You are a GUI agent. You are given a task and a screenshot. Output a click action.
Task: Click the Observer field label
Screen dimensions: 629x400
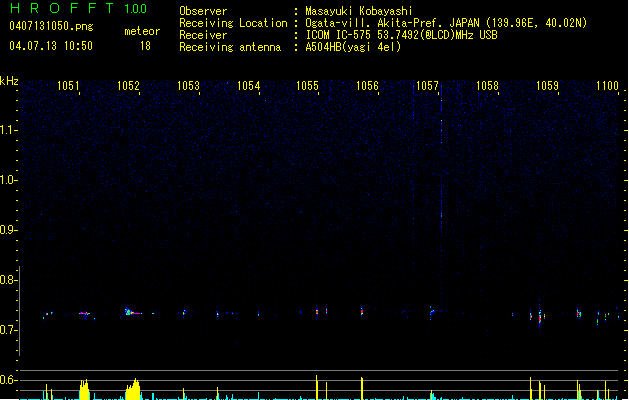(203, 11)
